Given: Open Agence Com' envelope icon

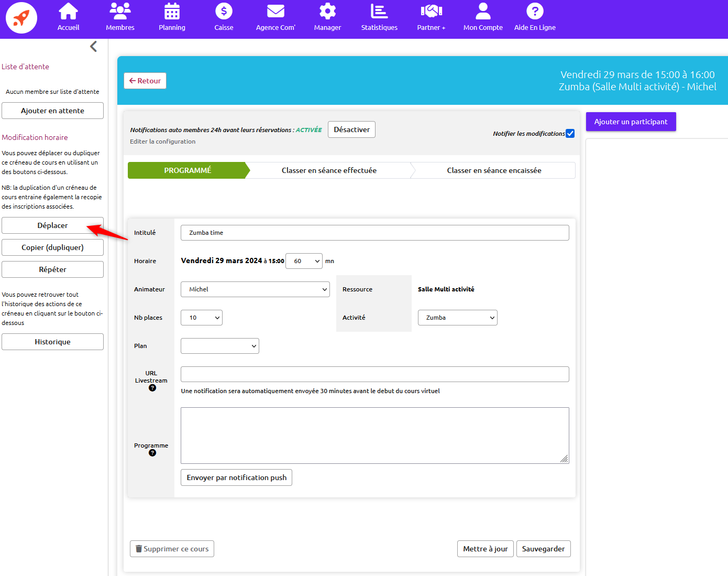Looking at the screenshot, I should pos(275,12).
